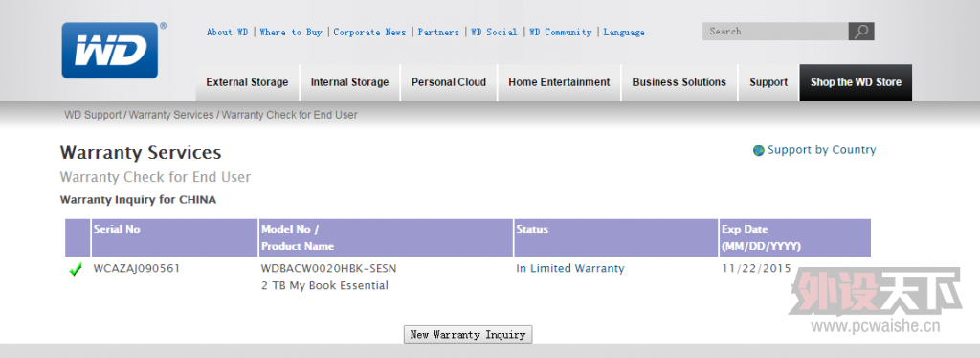Open the Where to Buy link
Viewport: 980px width, 358px height.
click(291, 32)
